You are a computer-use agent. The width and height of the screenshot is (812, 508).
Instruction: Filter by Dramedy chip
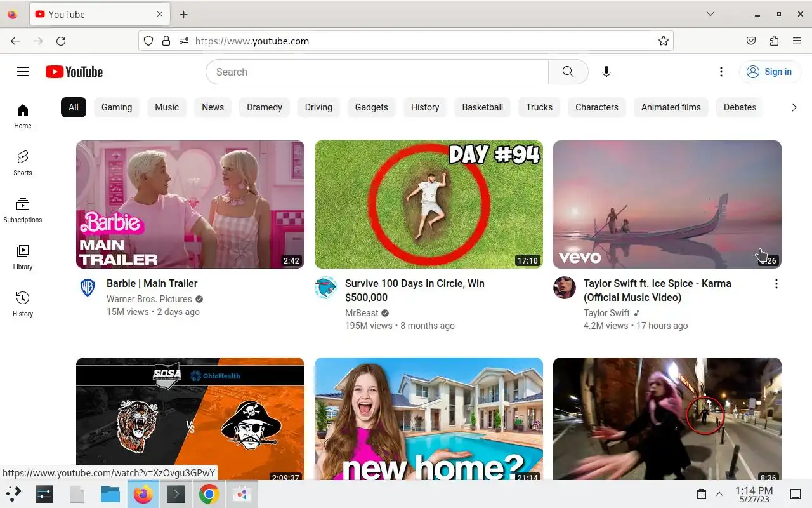265,107
